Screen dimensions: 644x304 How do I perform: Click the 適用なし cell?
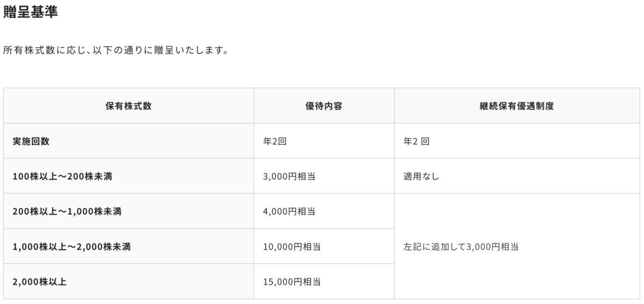pyautogui.click(x=421, y=176)
